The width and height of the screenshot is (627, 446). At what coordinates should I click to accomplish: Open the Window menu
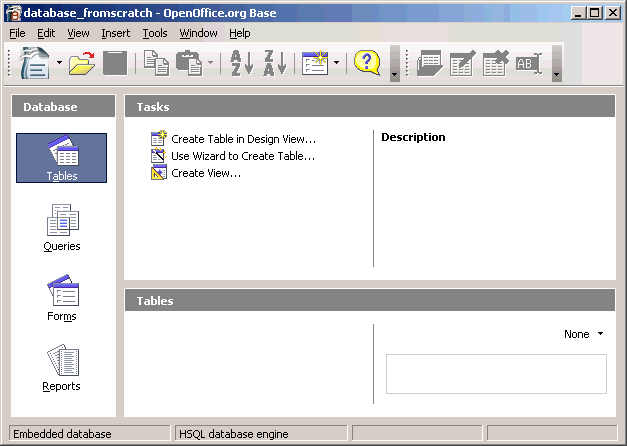point(198,33)
